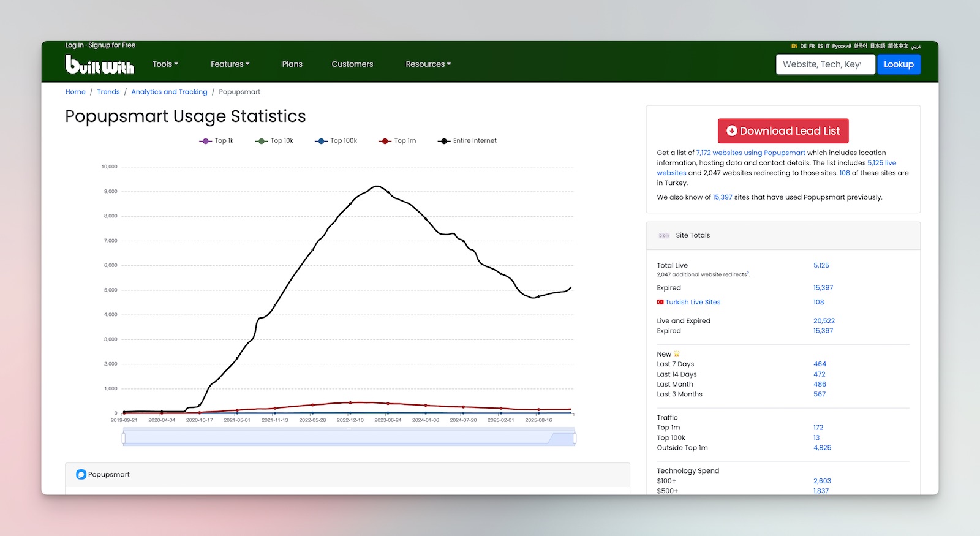Viewport: 980px width, 536px height.
Task: Switch language to ES
Action: pos(820,46)
